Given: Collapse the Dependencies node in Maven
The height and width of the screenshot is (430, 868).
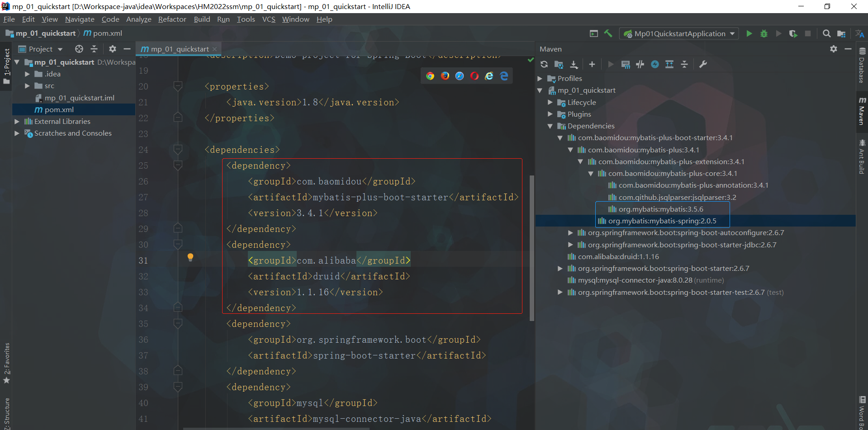Looking at the screenshot, I should (550, 126).
